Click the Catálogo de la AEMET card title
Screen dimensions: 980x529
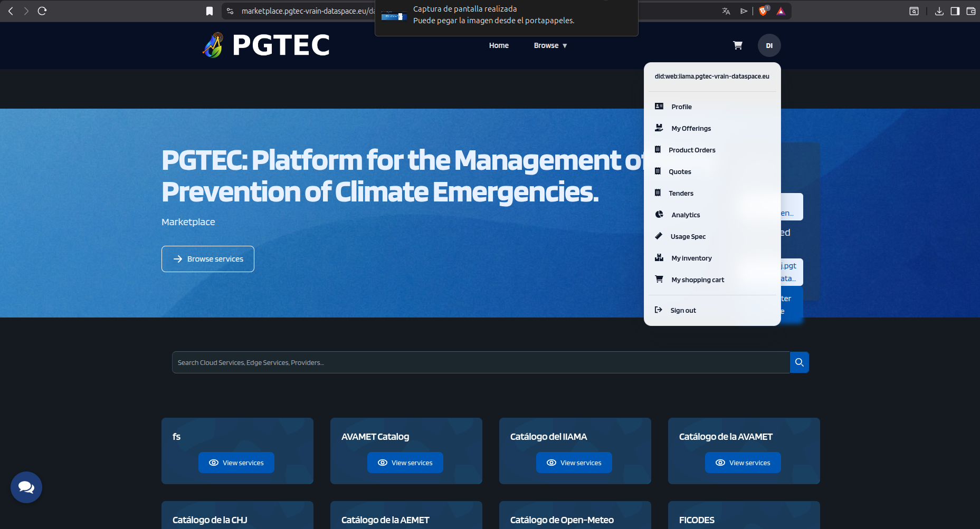click(x=385, y=520)
